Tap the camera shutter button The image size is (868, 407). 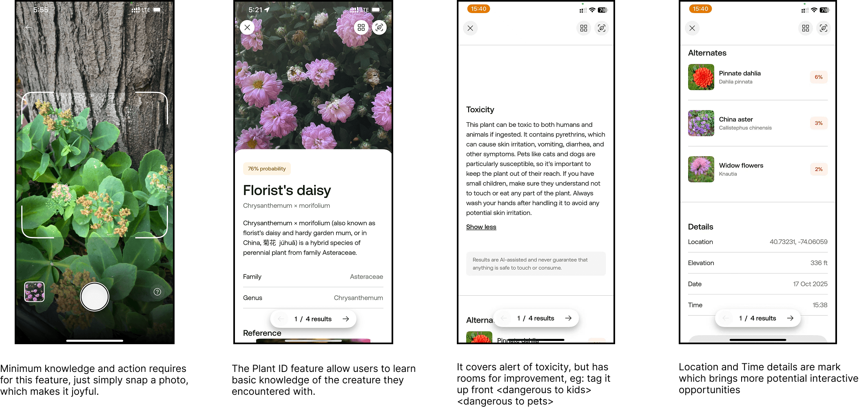[x=95, y=297]
